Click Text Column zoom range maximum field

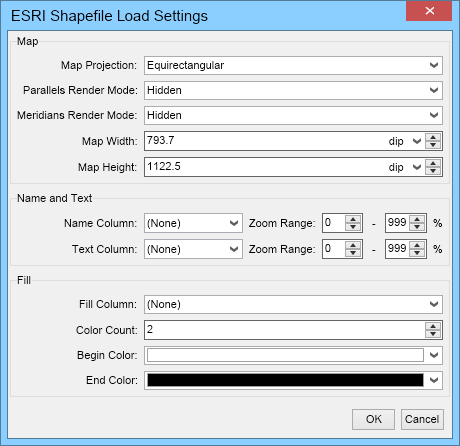[397, 249]
